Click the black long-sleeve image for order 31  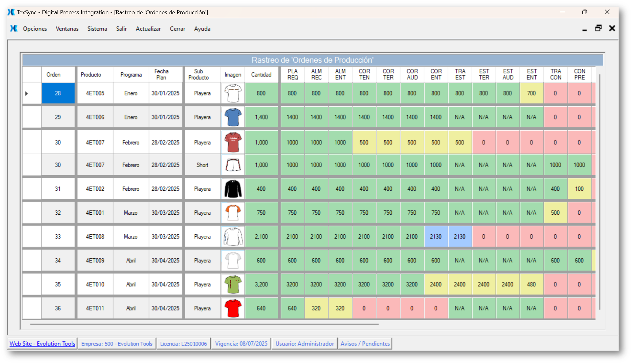tap(233, 189)
